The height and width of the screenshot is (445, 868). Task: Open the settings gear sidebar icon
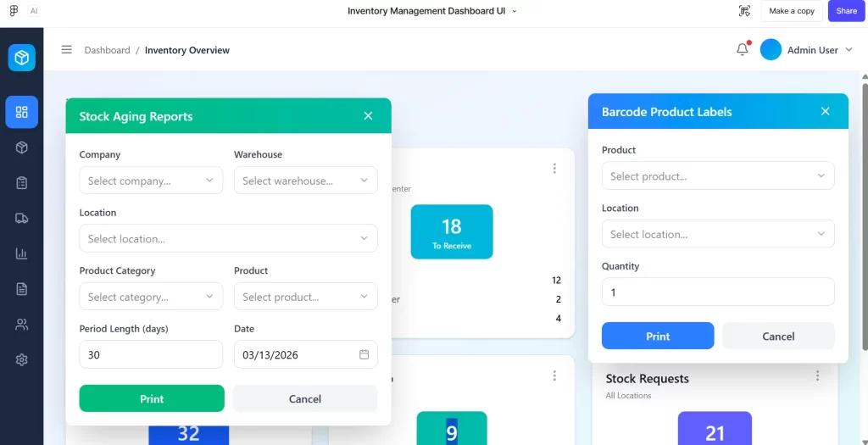pos(21,359)
